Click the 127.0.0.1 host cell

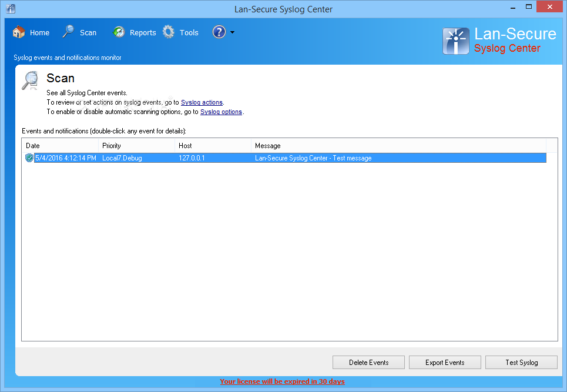click(x=192, y=158)
